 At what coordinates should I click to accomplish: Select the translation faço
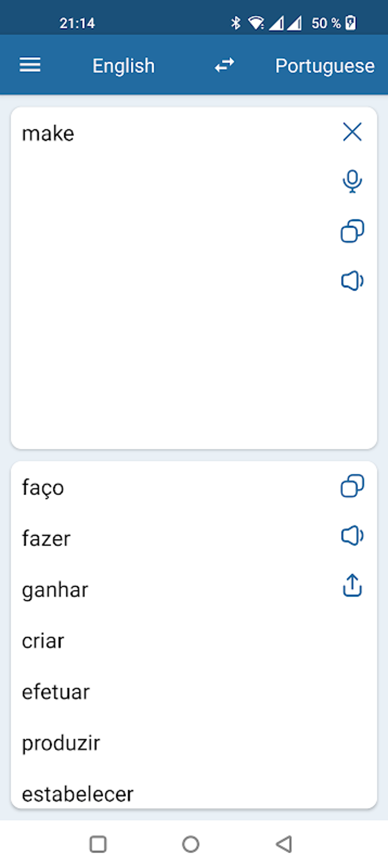point(43,488)
